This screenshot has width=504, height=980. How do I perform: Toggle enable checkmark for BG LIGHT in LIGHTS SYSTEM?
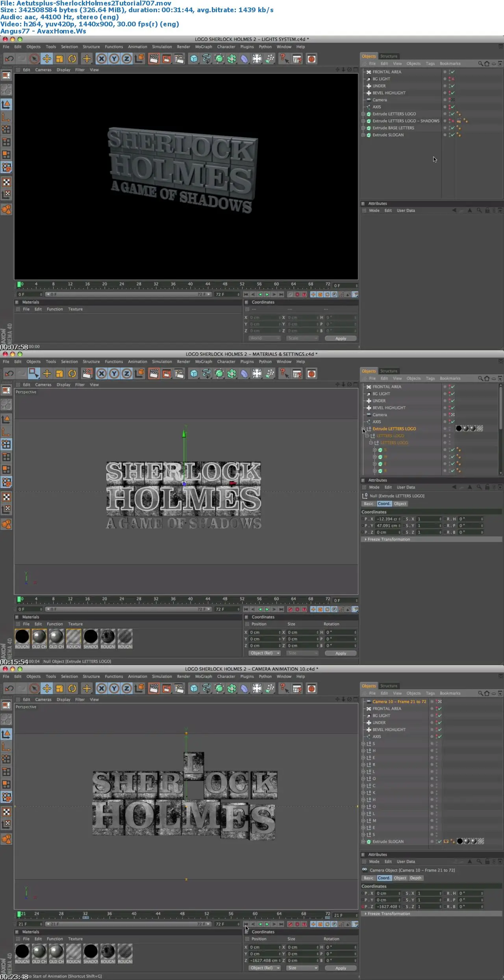pyautogui.click(x=453, y=79)
